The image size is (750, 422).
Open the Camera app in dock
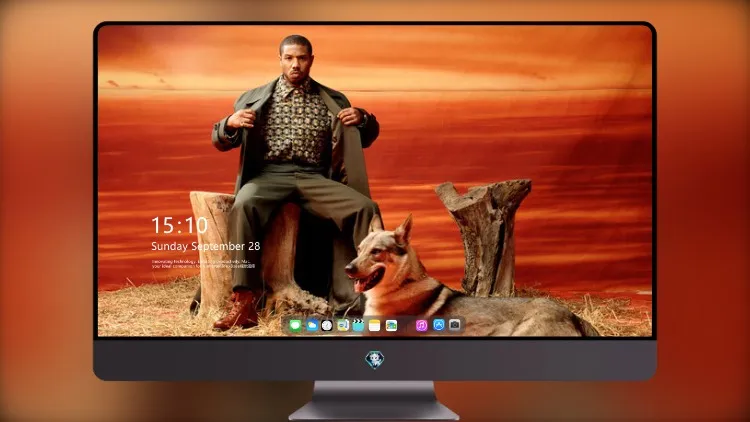point(455,325)
